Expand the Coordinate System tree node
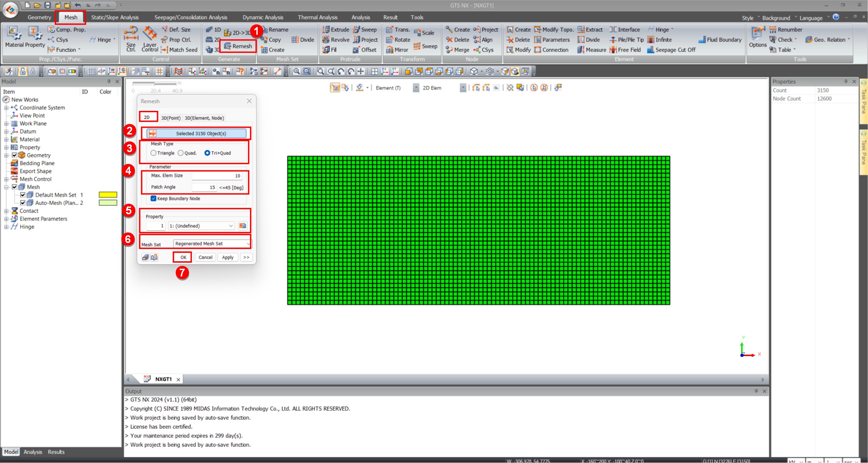This screenshot has height=463, width=868. pyautogui.click(x=6, y=108)
